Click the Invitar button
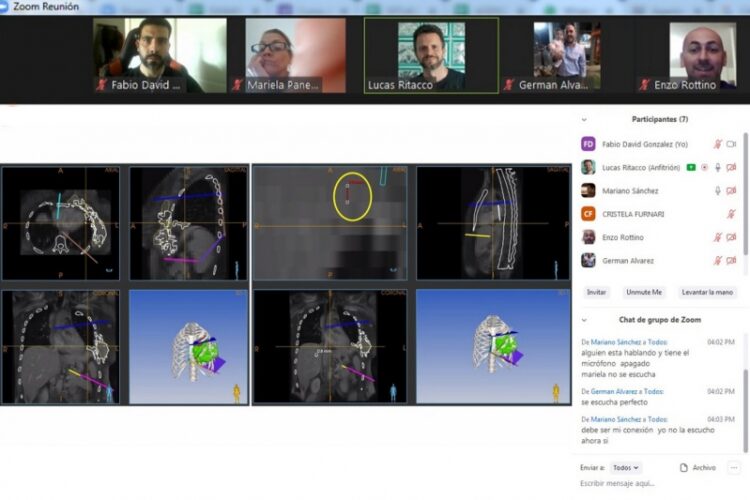The height and width of the screenshot is (500, 750). [x=596, y=292]
